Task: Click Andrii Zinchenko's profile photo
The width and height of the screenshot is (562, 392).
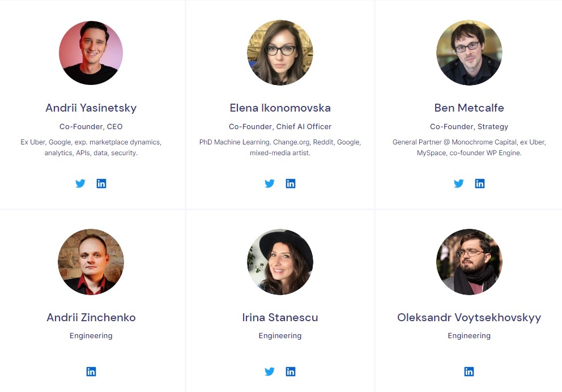Action: (91, 262)
